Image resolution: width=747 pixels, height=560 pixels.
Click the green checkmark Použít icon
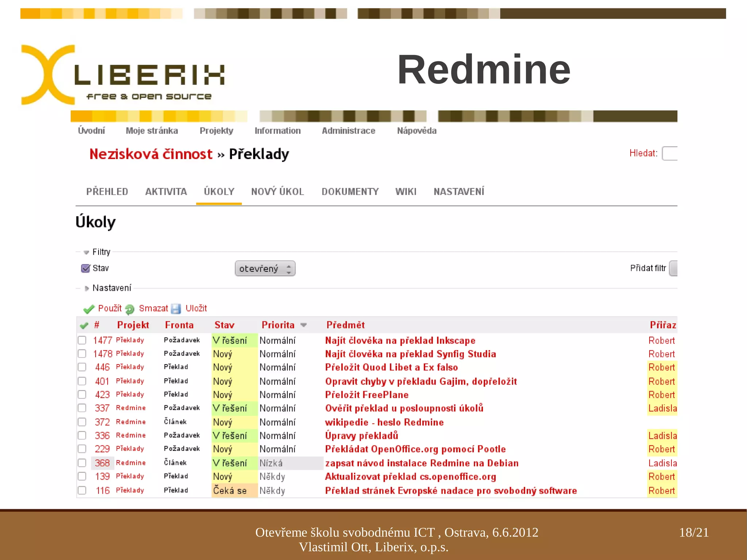pos(89,309)
